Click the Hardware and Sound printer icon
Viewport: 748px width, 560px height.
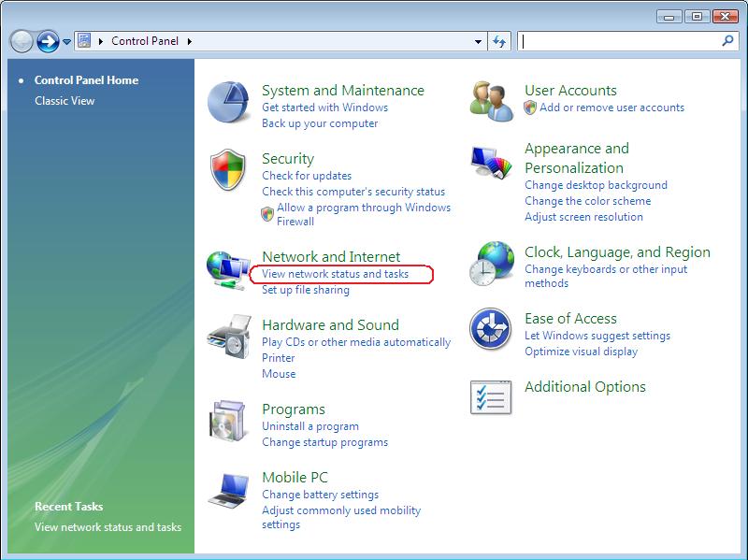[x=228, y=337]
